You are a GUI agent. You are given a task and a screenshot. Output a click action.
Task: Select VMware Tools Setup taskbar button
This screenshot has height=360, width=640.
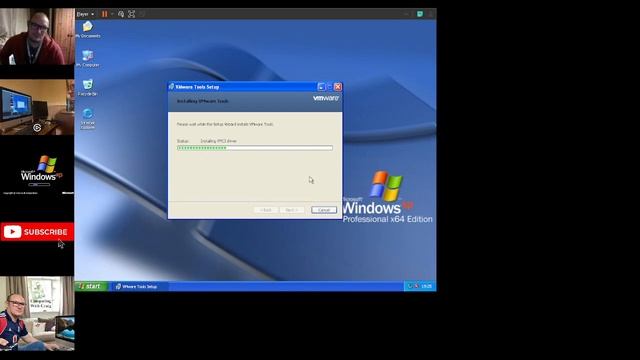[x=139, y=287]
